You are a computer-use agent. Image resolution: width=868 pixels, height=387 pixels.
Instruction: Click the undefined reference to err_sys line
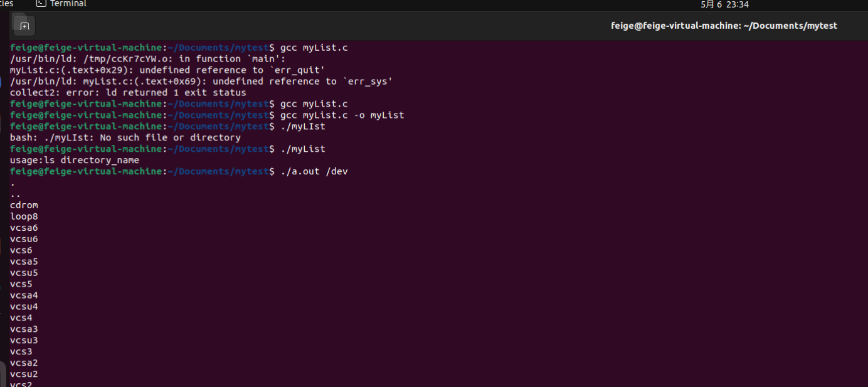point(201,82)
